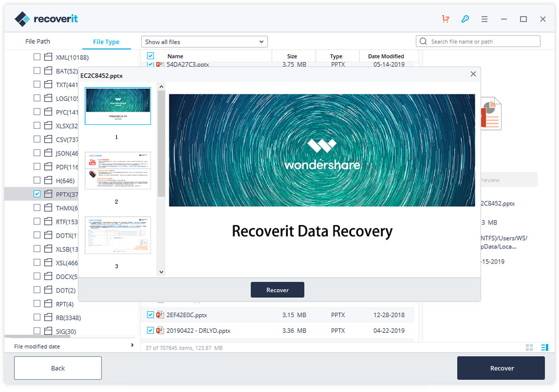The width and height of the screenshot is (559, 392).
Task: Tick the H(646) checkbox
Action: [x=37, y=180]
